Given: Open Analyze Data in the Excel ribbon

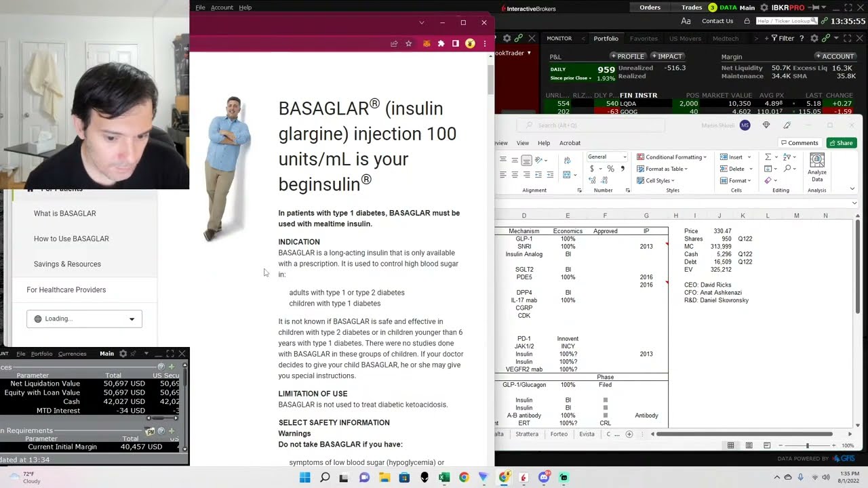Looking at the screenshot, I should (817, 167).
